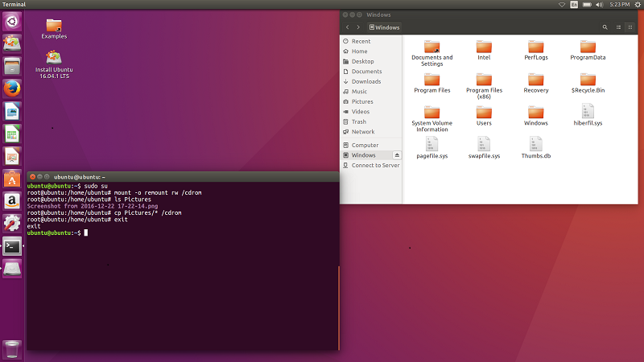Open the keyboard layout indicator
Screen dimensions: 644x362
point(574,5)
